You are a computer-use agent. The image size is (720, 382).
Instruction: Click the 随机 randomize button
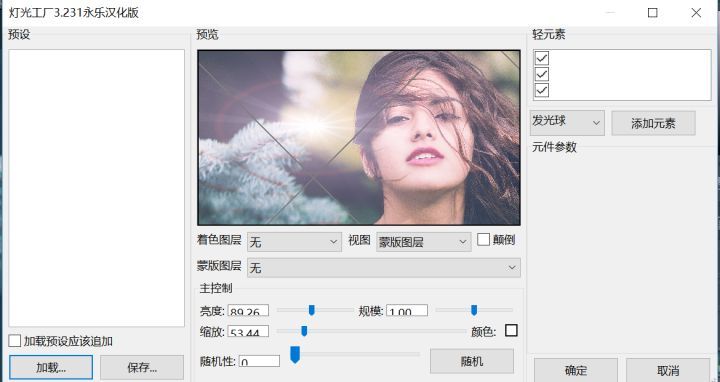coord(472,361)
